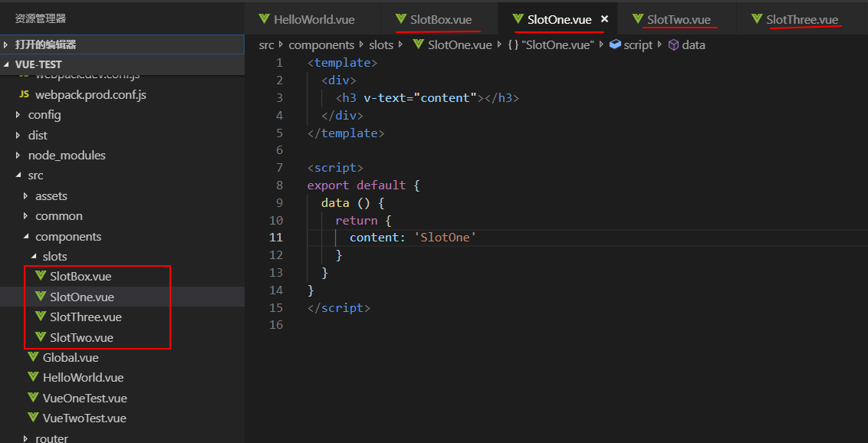The height and width of the screenshot is (443, 868).
Task: Click the script symbol icon in breadcrumb
Action: (x=614, y=45)
